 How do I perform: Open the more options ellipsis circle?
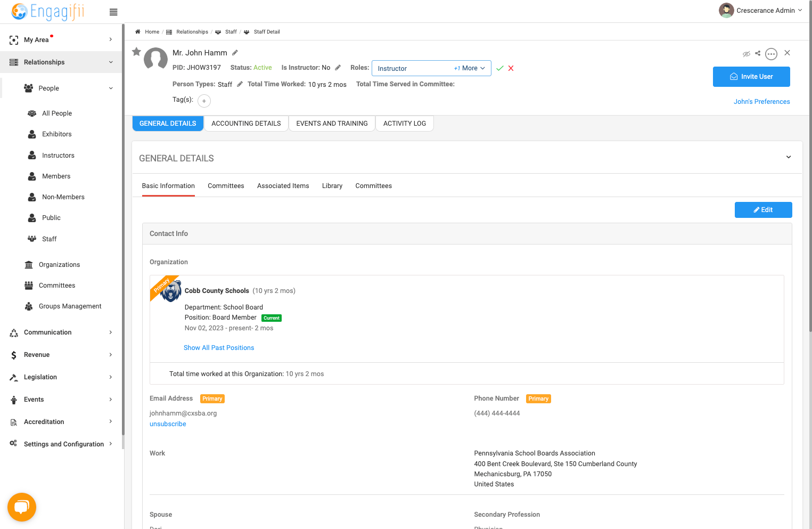[x=771, y=54]
